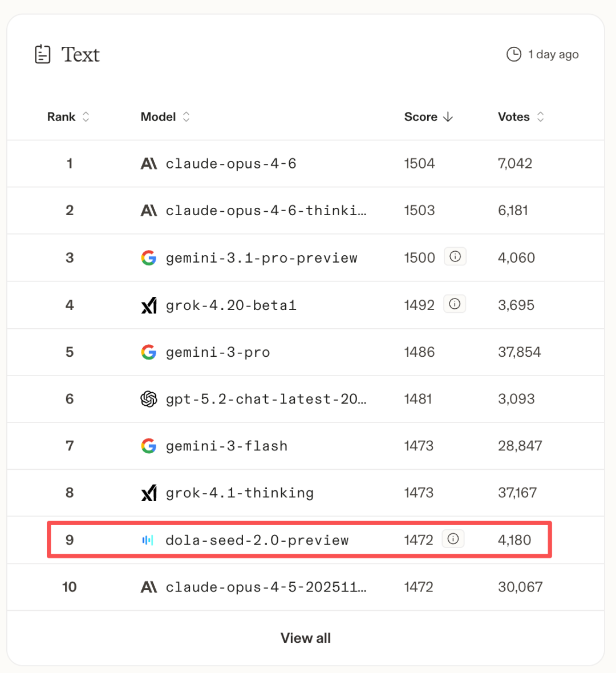Click the 37,854 votes value

tap(520, 352)
